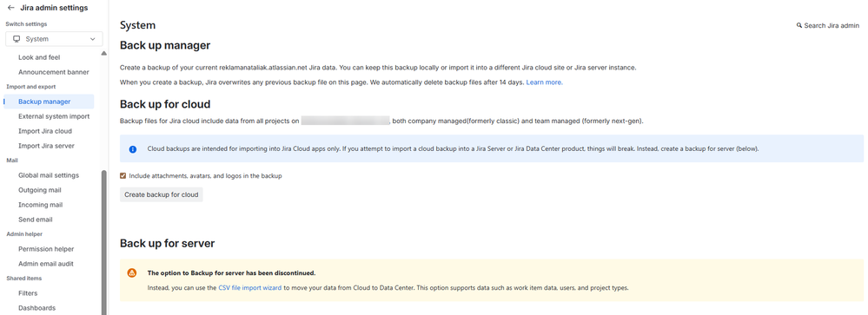868x315 pixels.
Task: Click the sidebar scroll-up arrow
Action: pos(104,53)
